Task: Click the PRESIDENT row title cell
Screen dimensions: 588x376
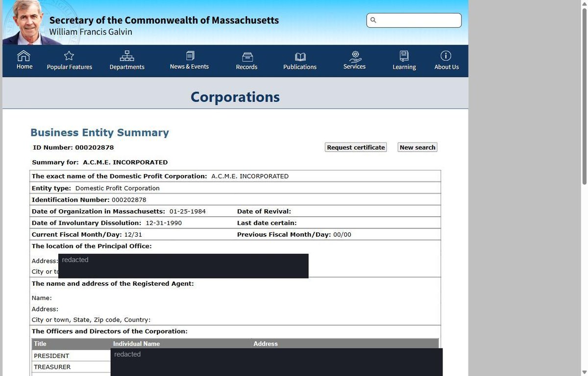Action: pos(72,355)
